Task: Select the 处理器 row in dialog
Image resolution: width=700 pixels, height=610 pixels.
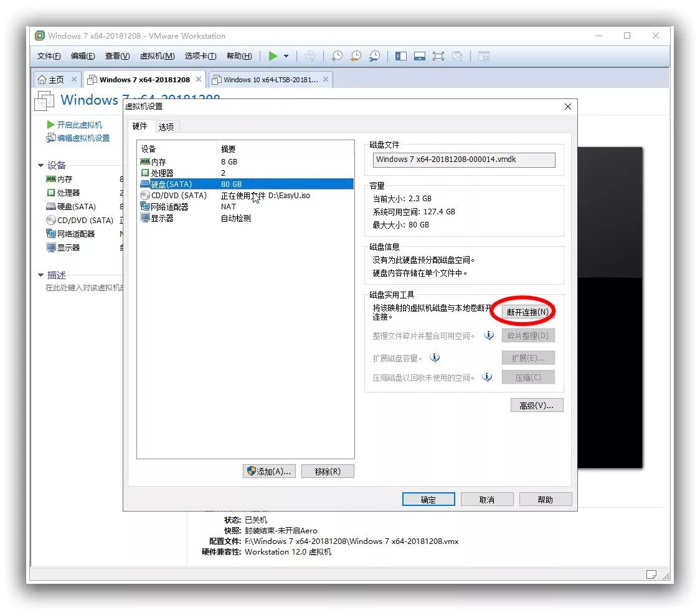Action: coord(246,173)
